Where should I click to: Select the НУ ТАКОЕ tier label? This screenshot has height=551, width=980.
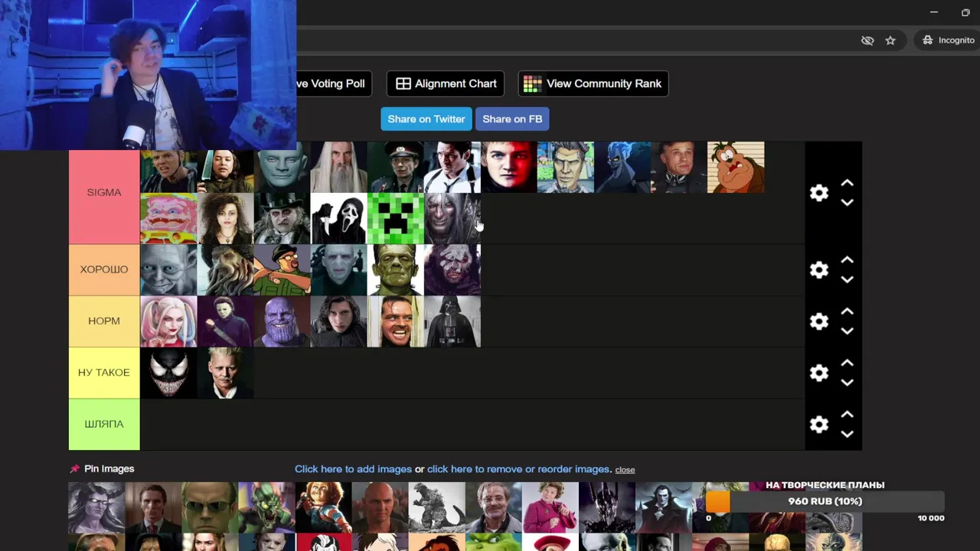point(104,373)
